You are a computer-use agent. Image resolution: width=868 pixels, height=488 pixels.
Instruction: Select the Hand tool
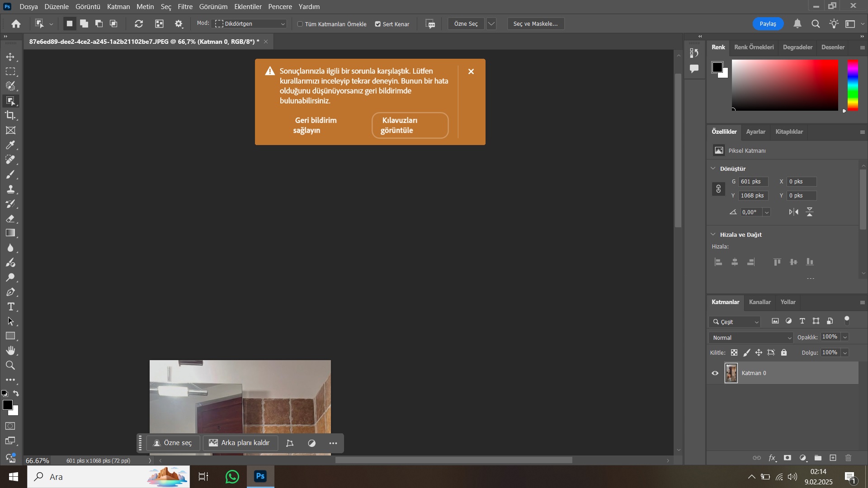click(x=10, y=351)
